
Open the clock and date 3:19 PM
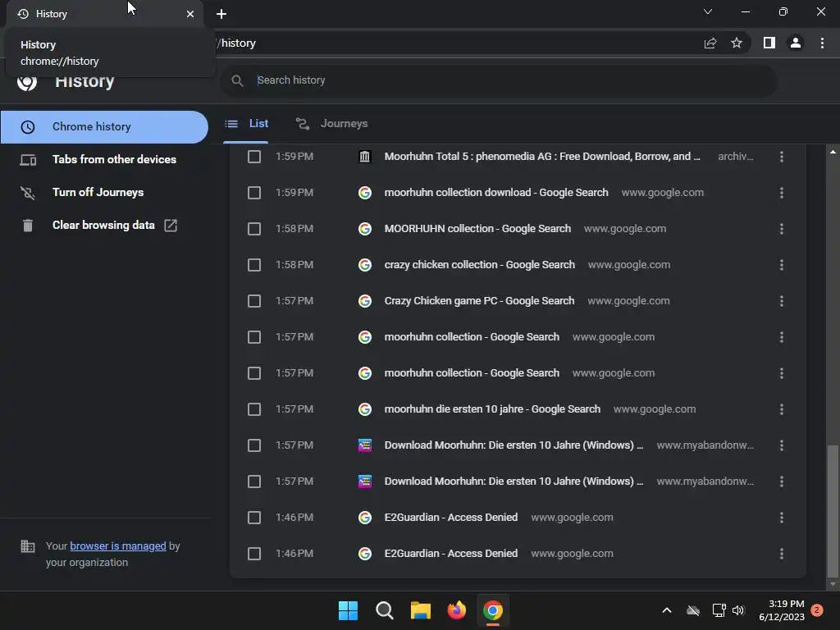point(782,610)
